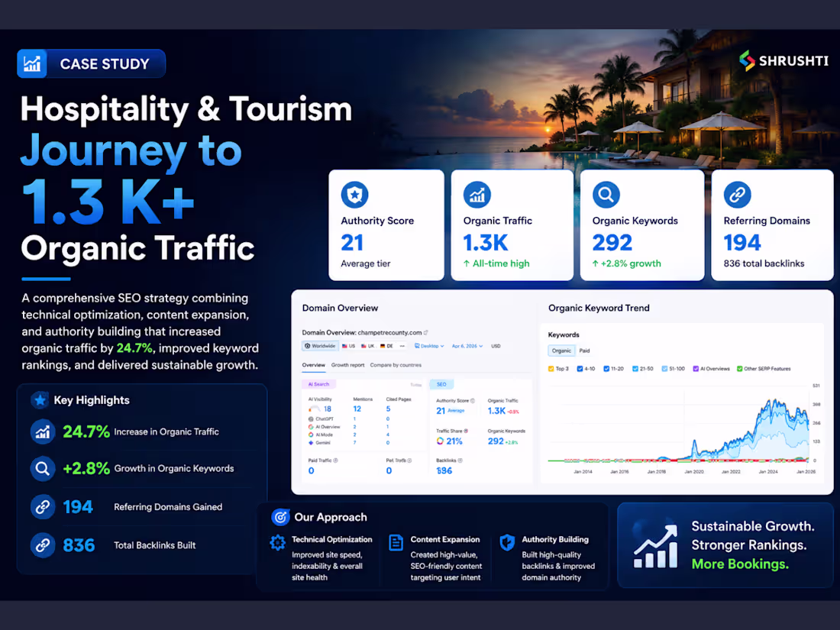Click icon beside 24.7% Increase in Organic Traffic

point(43,431)
